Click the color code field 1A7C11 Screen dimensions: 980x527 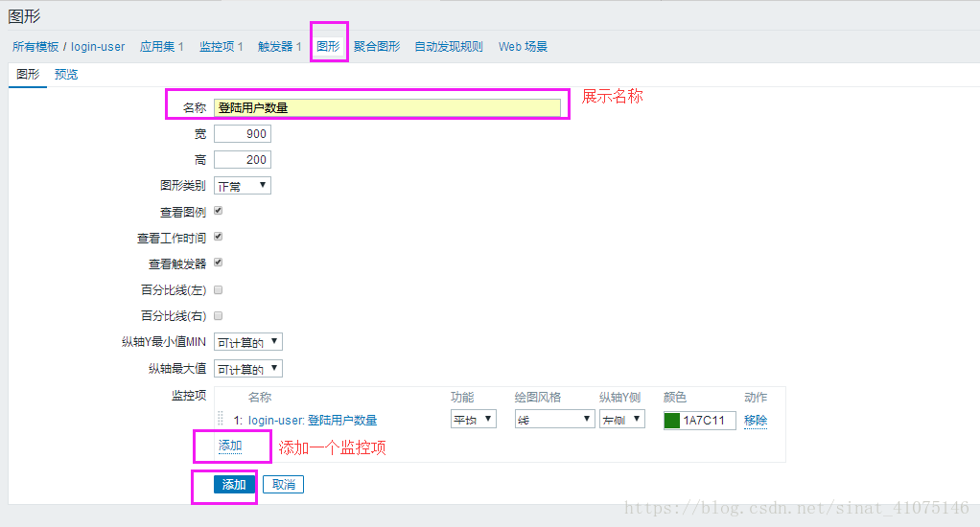(x=708, y=421)
